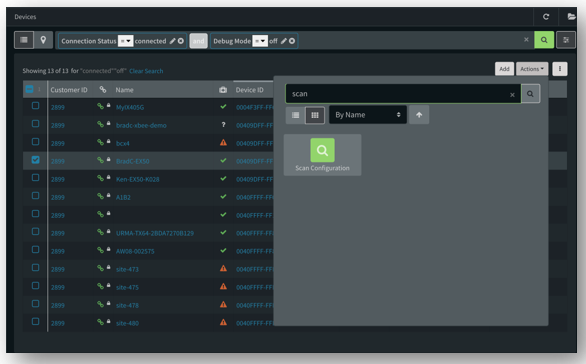Click customer ID 2899 in the bcx4 row
This screenshot has height=364, width=586.
pos(58,144)
